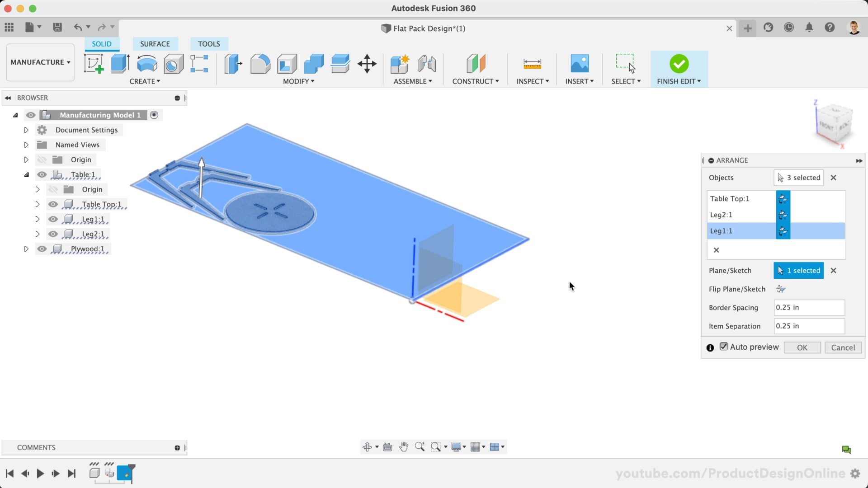This screenshot has width=868, height=488.
Task: Select the Press Pull tool icon
Action: click(x=233, y=64)
